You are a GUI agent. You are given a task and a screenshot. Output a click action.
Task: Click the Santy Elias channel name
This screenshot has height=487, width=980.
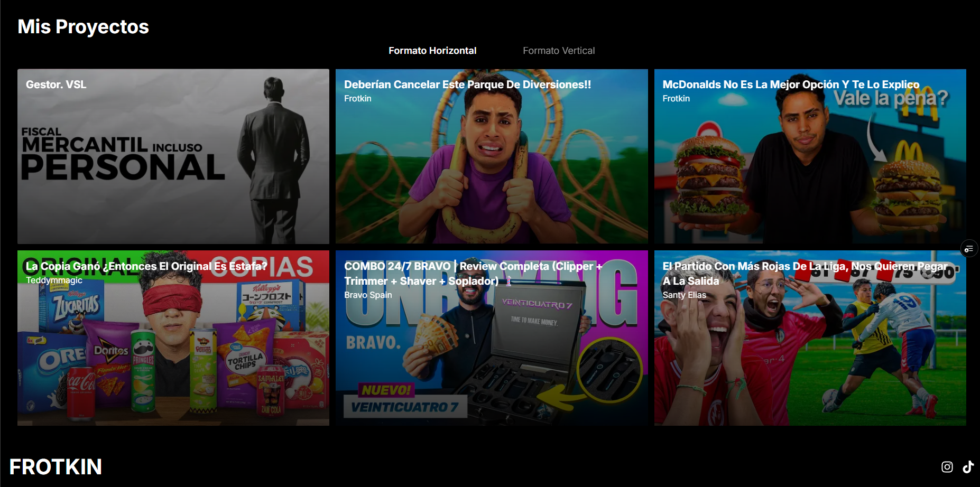(x=685, y=295)
